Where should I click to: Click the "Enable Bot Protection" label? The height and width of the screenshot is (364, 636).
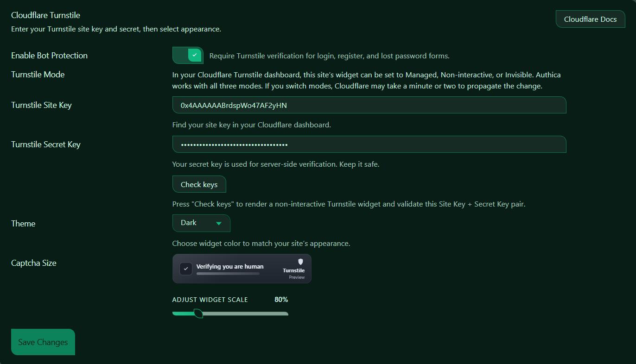tap(49, 56)
